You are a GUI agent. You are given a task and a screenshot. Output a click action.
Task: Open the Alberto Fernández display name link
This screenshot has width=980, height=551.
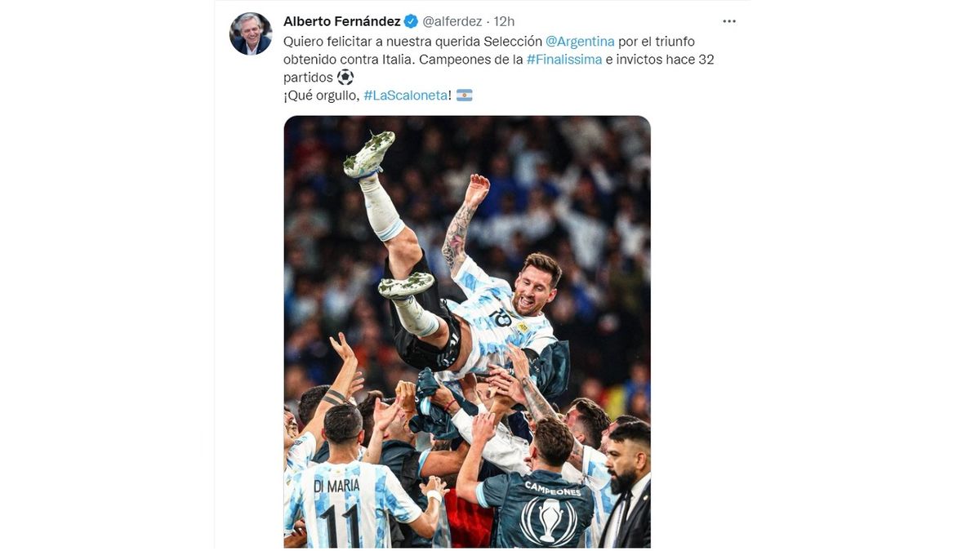coord(342,21)
